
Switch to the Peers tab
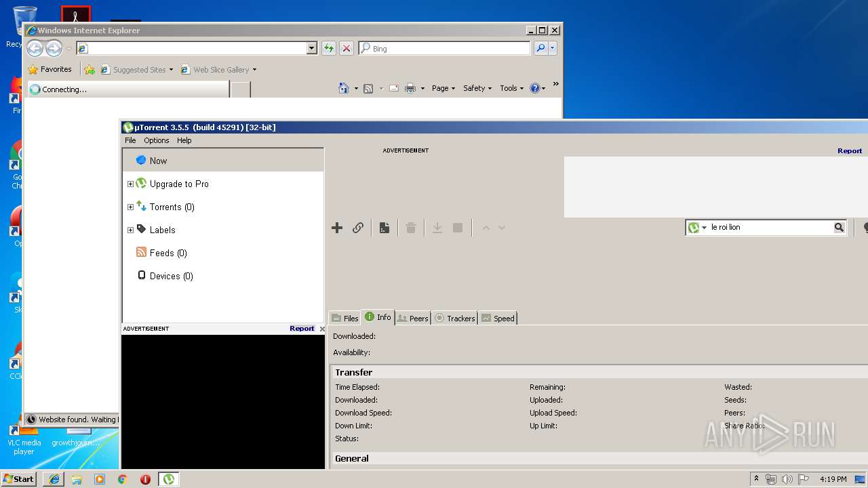click(412, 318)
